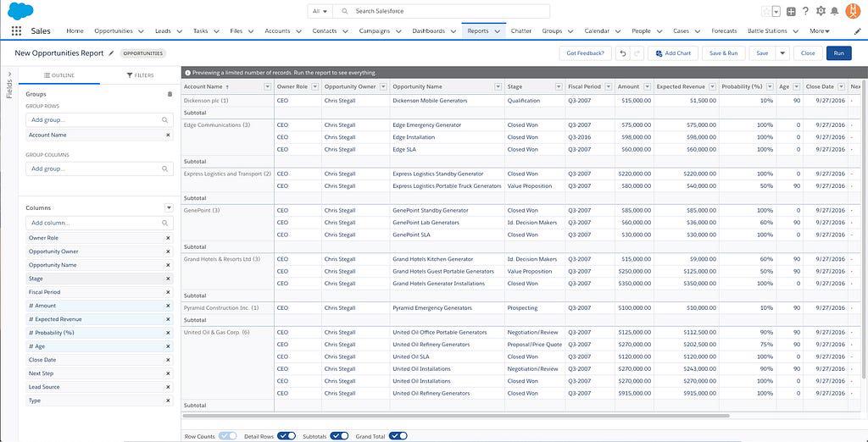The image size is (868, 442).
Task: Delete groups using the trash icon
Action: (x=170, y=94)
